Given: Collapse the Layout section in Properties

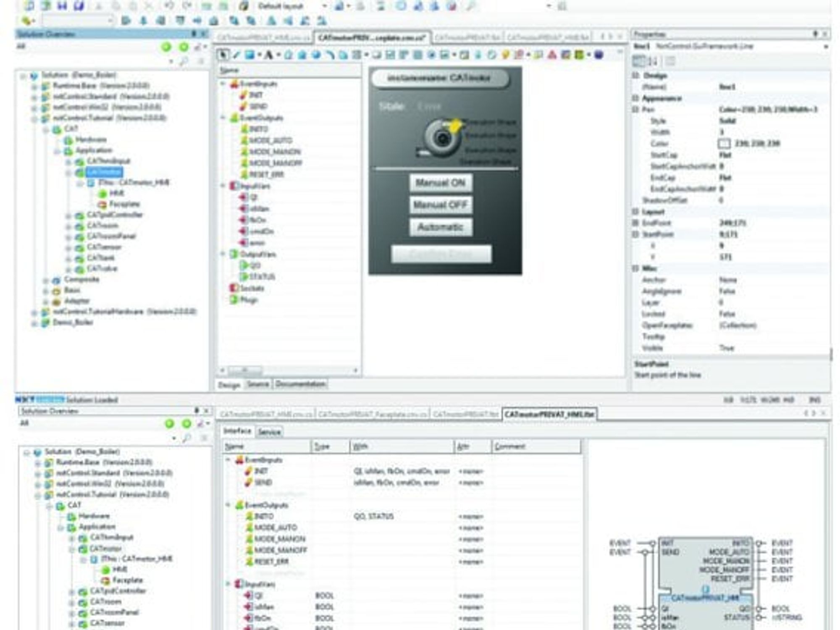Looking at the screenshot, I should pos(636,212).
